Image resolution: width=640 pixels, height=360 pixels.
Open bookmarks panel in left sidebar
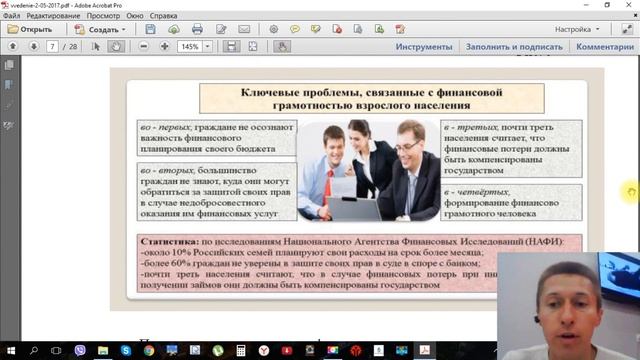point(9,85)
